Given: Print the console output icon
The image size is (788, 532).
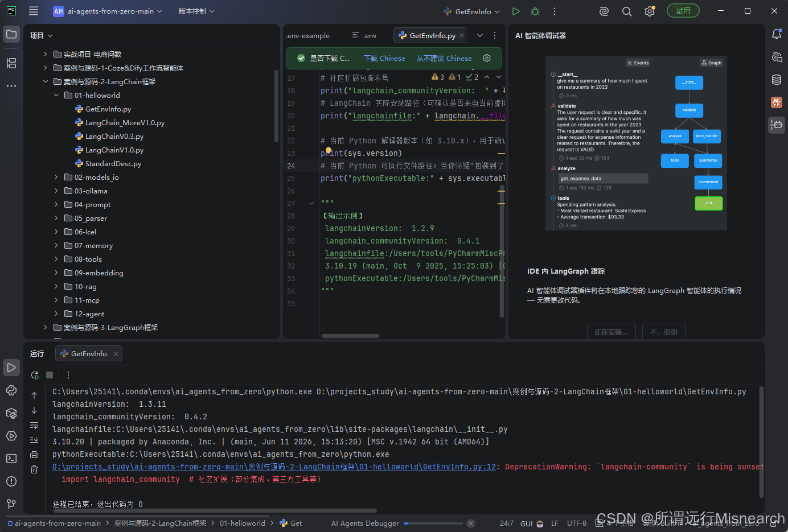Looking at the screenshot, I should [x=34, y=455].
